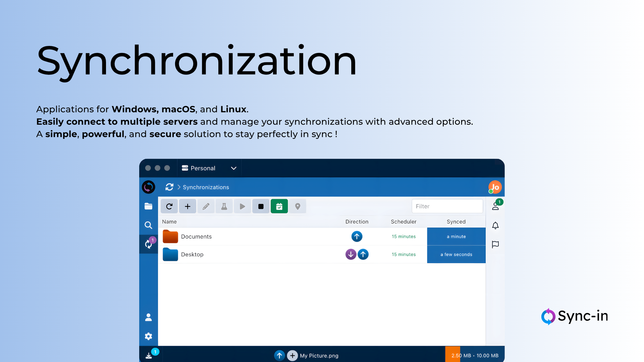The image size is (644, 362).
Task: Click in the Filter input field
Action: click(x=447, y=206)
